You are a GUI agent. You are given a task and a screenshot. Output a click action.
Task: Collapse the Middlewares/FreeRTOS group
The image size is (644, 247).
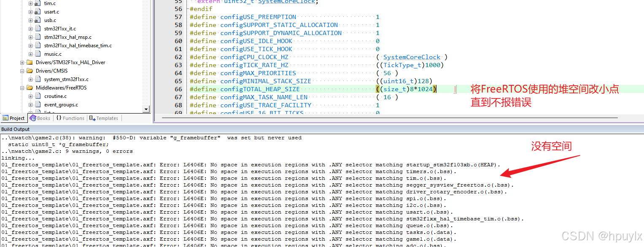22,87
